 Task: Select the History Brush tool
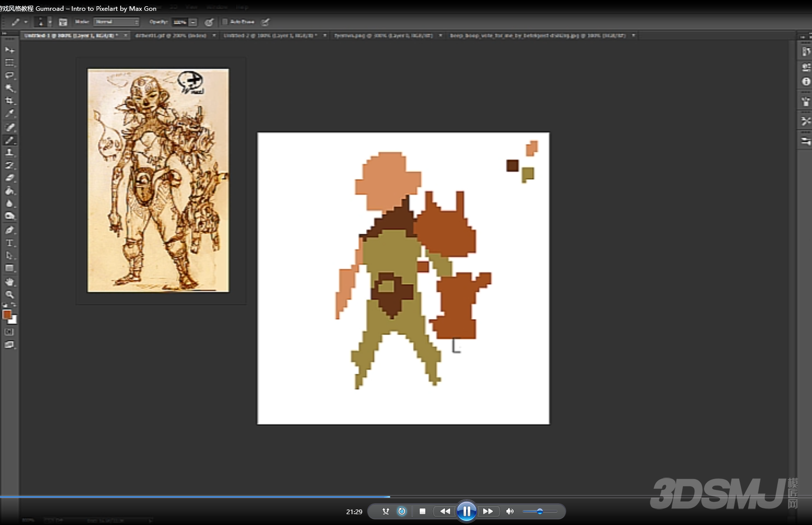[9, 166]
